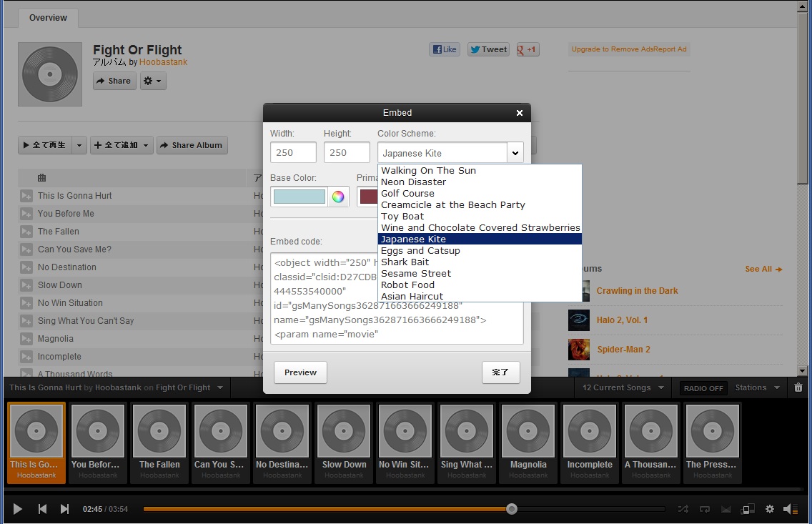Viewport: 812px width, 524px height.
Task: Play icon for This Is Gonna Hurt row
Action: 26,196
